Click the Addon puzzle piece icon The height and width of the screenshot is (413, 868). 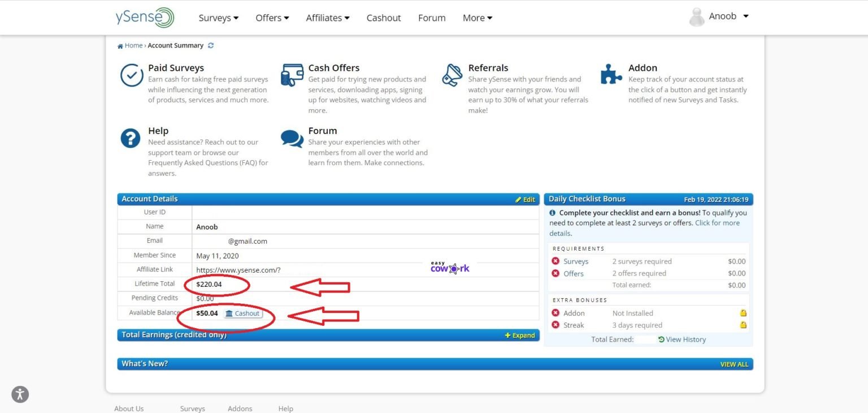(x=611, y=74)
